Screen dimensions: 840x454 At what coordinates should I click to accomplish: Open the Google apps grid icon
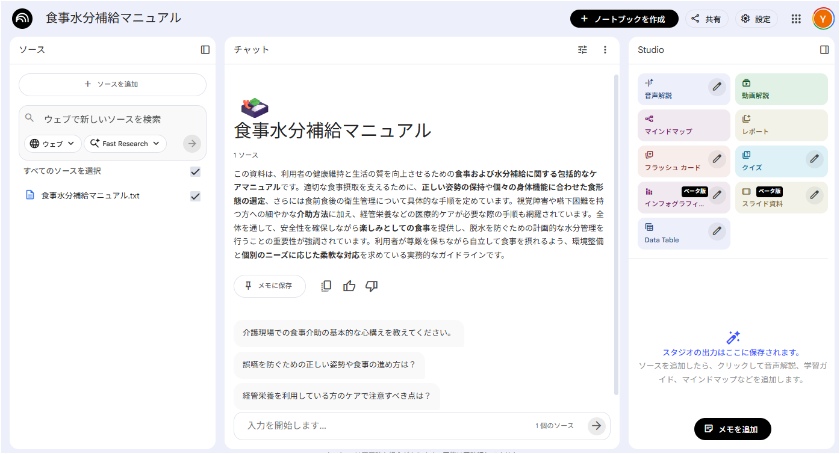(x=796, y=18)
